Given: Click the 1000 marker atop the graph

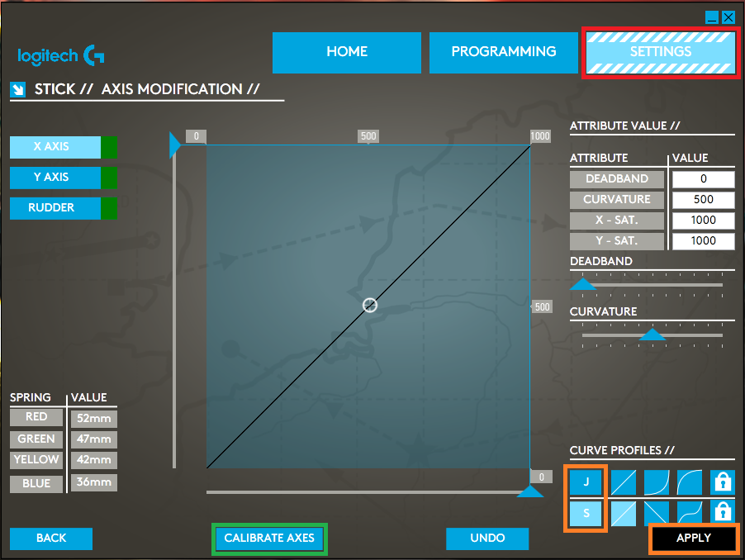Looking at the screenshot, I should (x=540, y=136).
